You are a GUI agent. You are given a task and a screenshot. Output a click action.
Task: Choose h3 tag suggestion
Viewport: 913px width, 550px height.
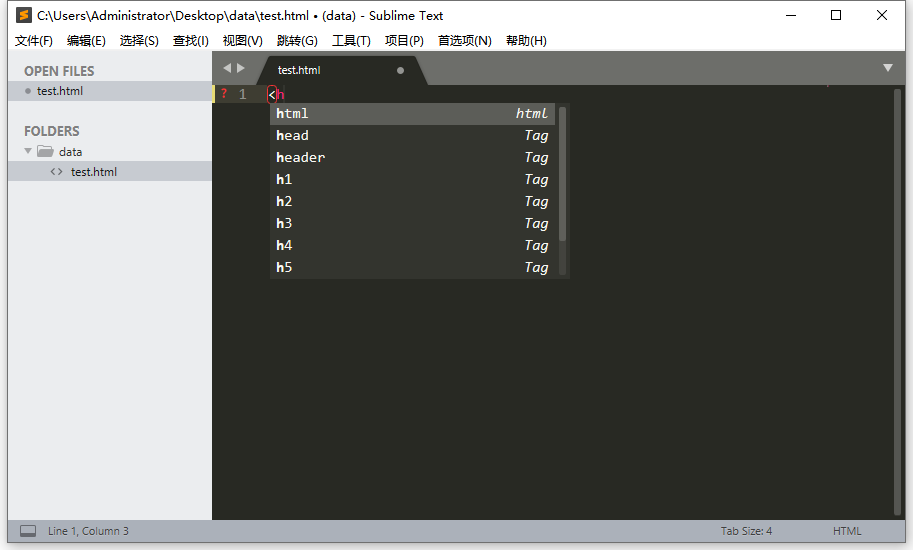tap(412, 224)
